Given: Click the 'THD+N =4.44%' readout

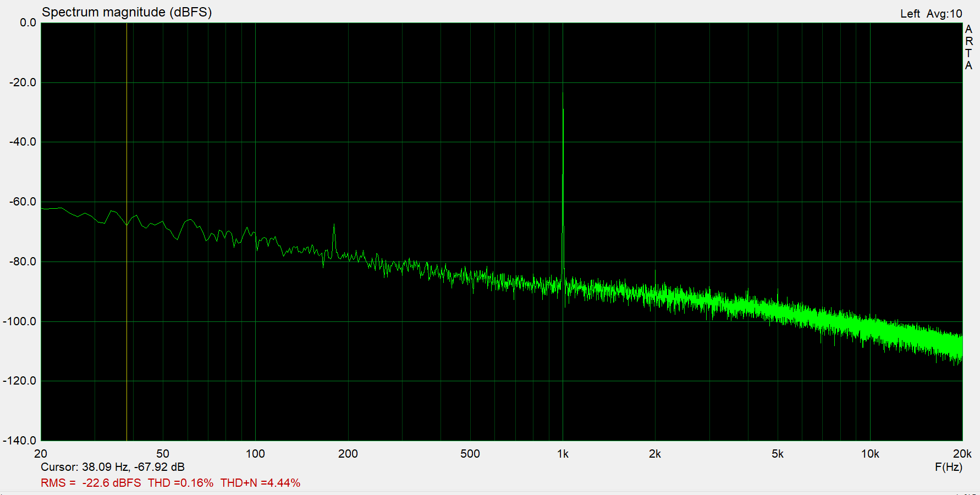Looking at the screenshot, I should 260,483.
